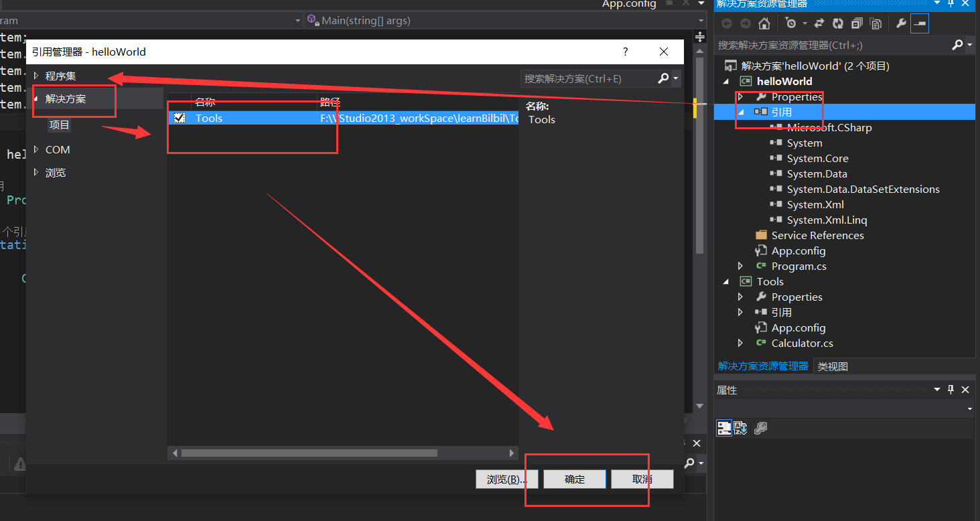Image resolution: width=980 pixels, height=521 pixels.
Task: Select the App.config document tab
Action: 628,5
